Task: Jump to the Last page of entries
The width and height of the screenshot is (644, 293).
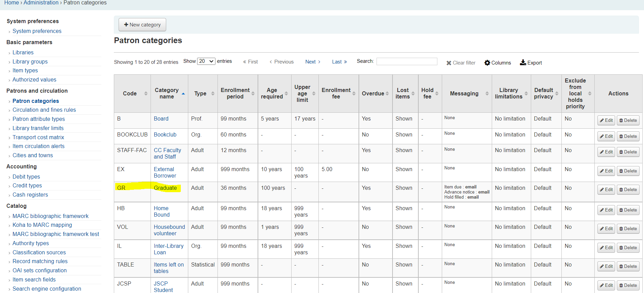Action: (339, 62)
